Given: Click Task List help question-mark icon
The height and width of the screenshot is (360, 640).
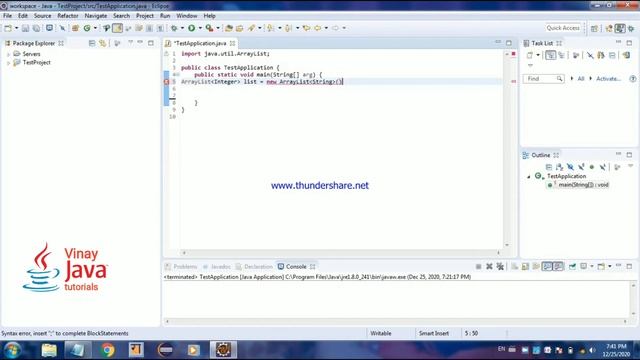Looking at the screenshot, I should (633, 79).
